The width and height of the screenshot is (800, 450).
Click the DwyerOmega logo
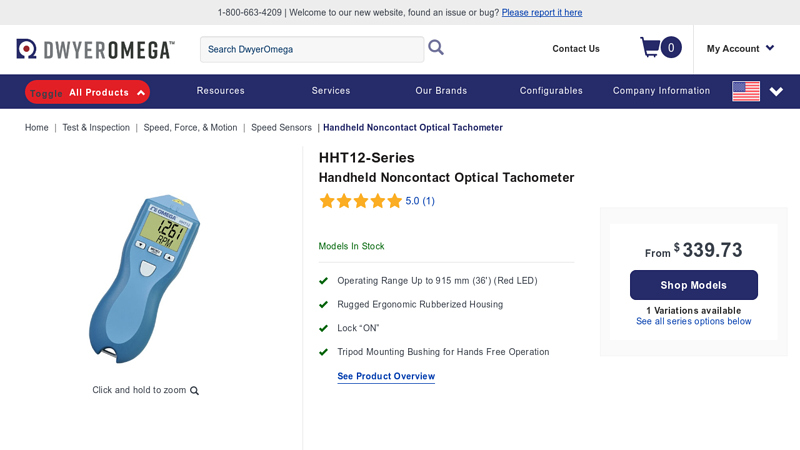click(95, 49)
